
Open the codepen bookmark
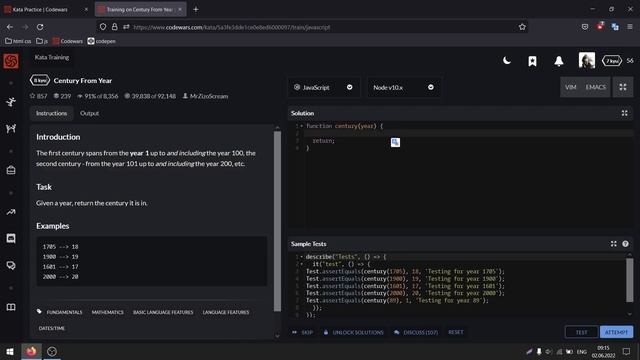101,41
